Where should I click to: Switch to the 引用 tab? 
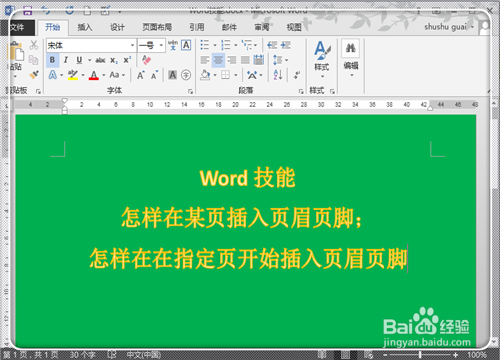[x=197, y=27]
